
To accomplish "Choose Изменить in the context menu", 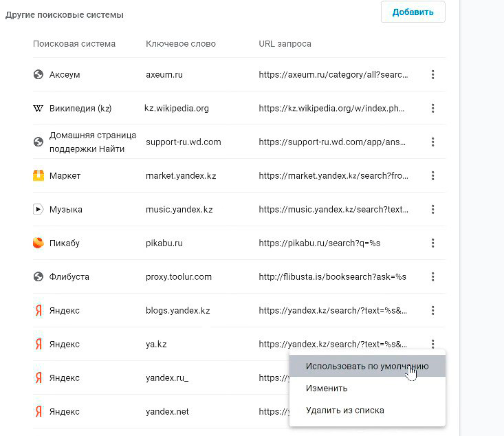I will point(327,388).
